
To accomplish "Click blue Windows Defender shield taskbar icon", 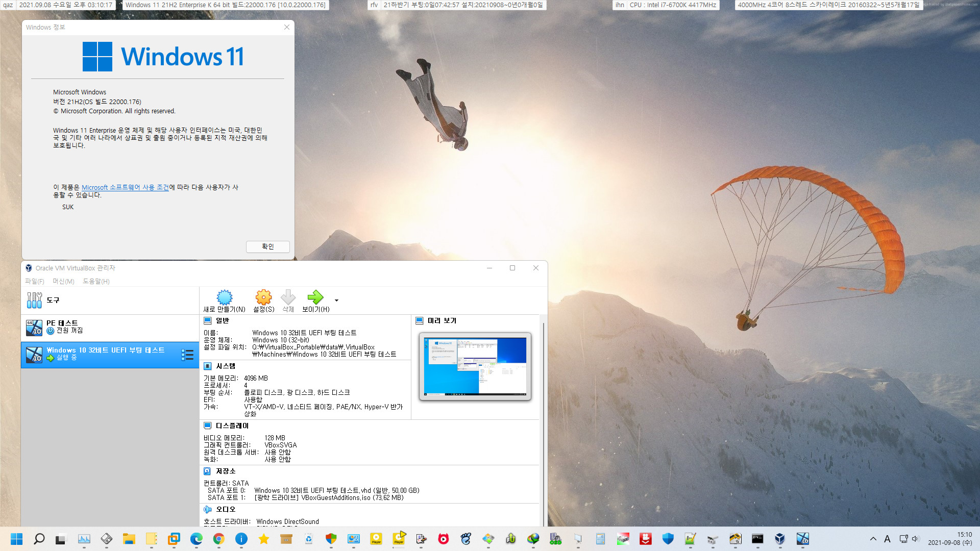I will [668, 539].
